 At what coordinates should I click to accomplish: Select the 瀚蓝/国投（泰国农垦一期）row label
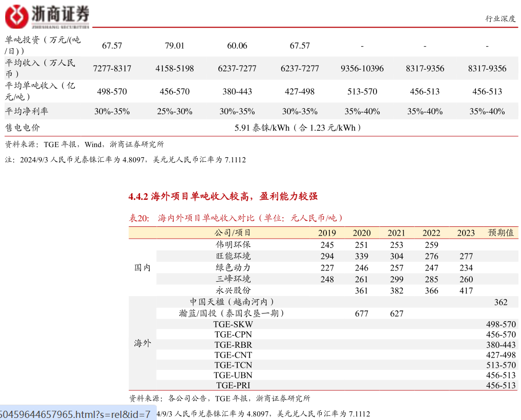click(x=232, y=313)
